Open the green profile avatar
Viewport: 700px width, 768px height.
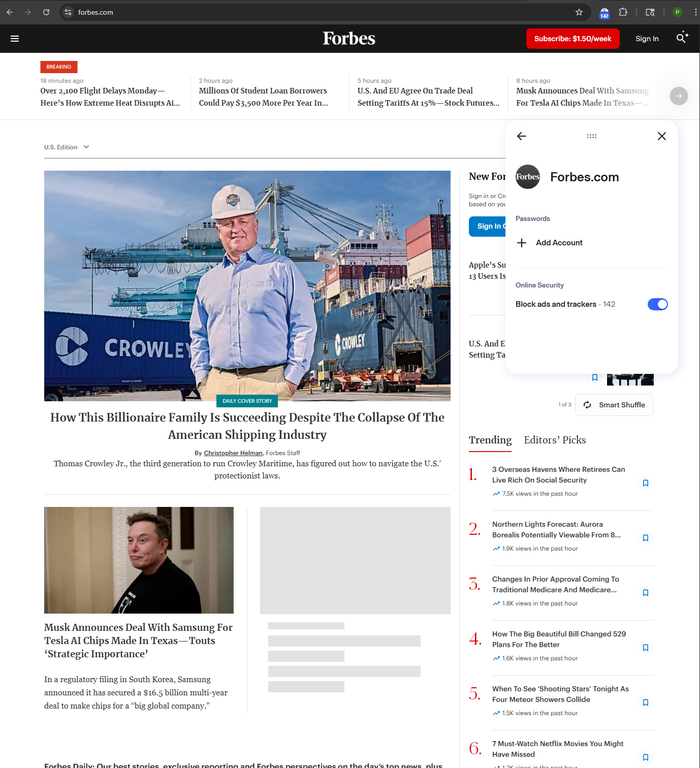(x=678, y=12)
